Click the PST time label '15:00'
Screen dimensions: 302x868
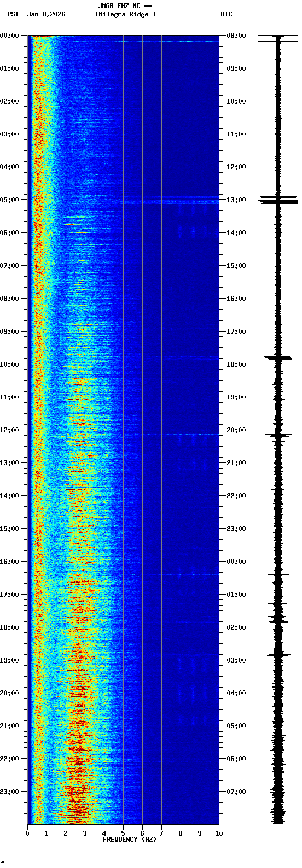point(9,529)
